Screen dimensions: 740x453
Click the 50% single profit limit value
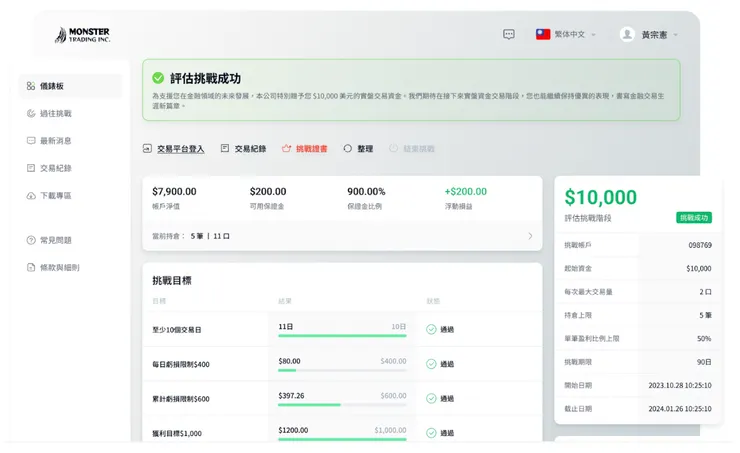click(x=704, y=338)
